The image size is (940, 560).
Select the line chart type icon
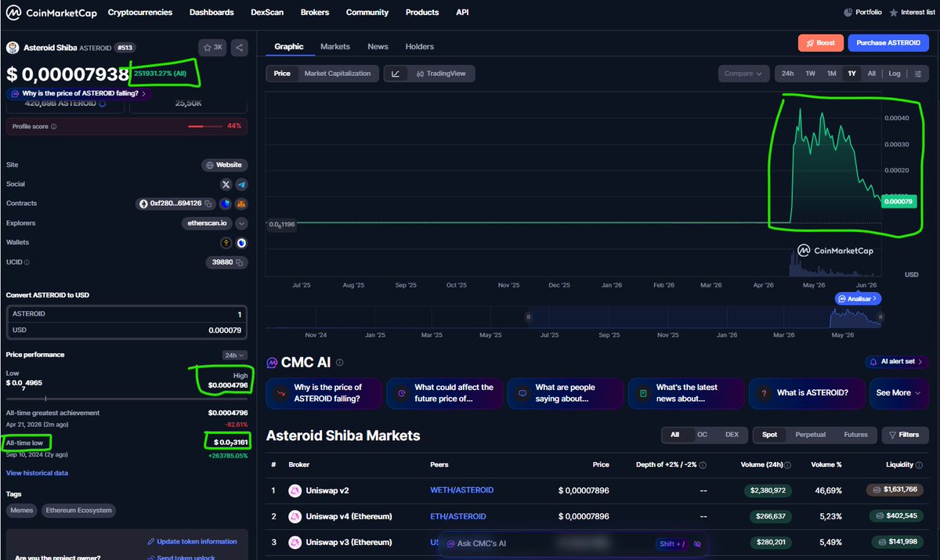[396, 74]
